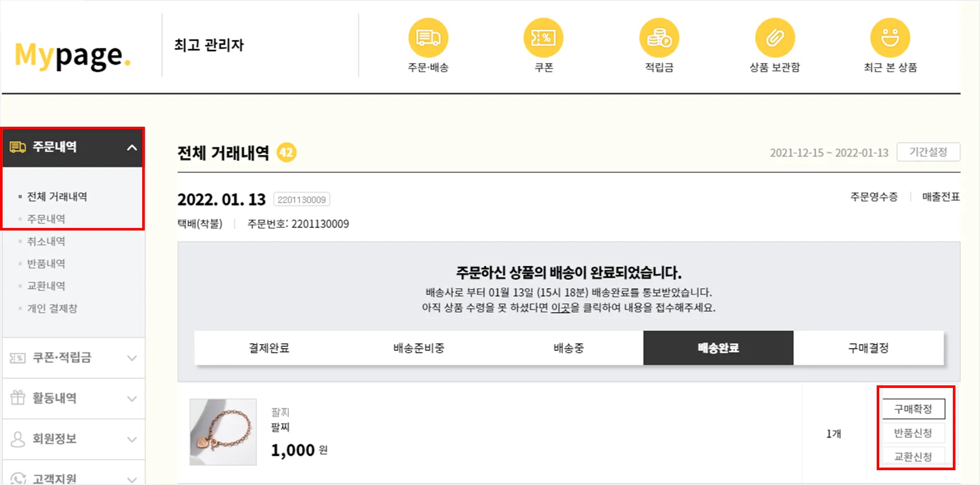Click the Mypage logo

click(x=73, y=55)
